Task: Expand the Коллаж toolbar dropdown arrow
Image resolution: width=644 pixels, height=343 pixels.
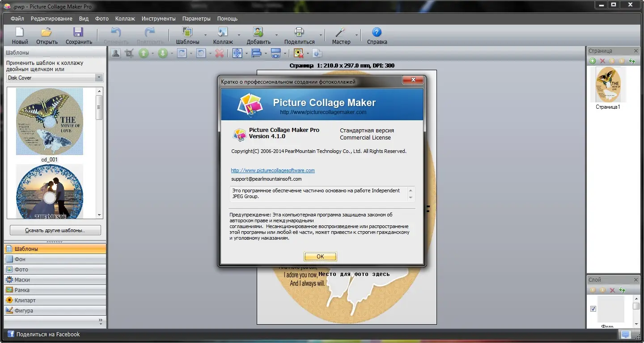Action: pos(239,34)
